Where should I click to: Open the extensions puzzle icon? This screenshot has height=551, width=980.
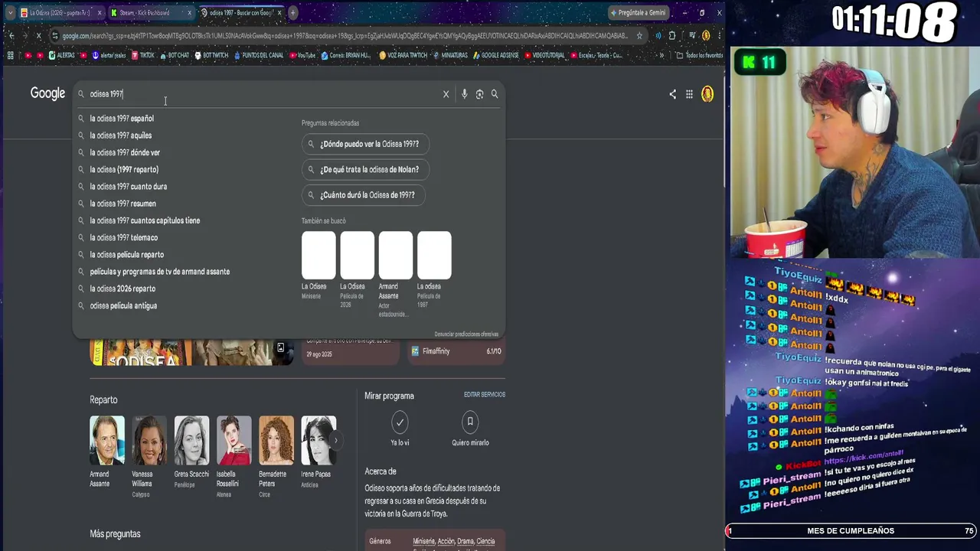coord(671,35)
